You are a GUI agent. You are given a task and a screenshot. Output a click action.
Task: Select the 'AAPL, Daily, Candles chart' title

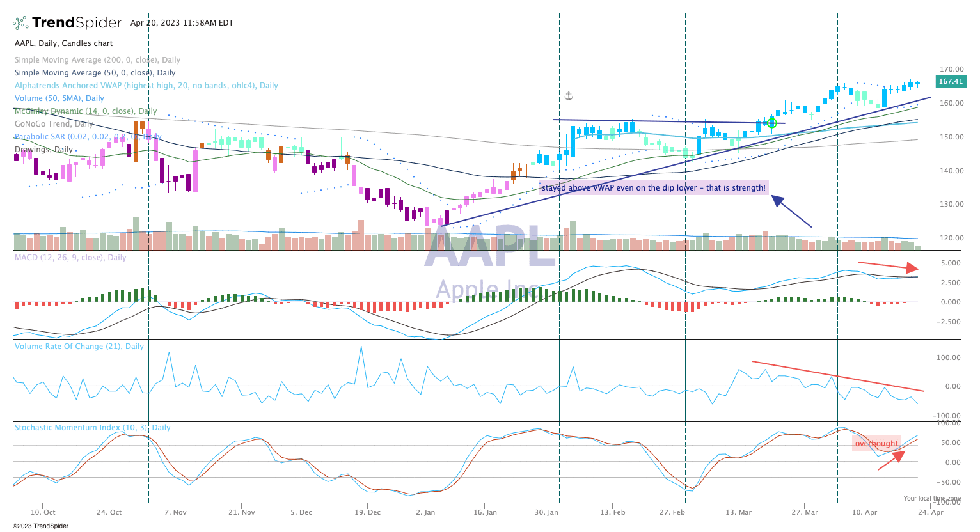coord(64,43)
